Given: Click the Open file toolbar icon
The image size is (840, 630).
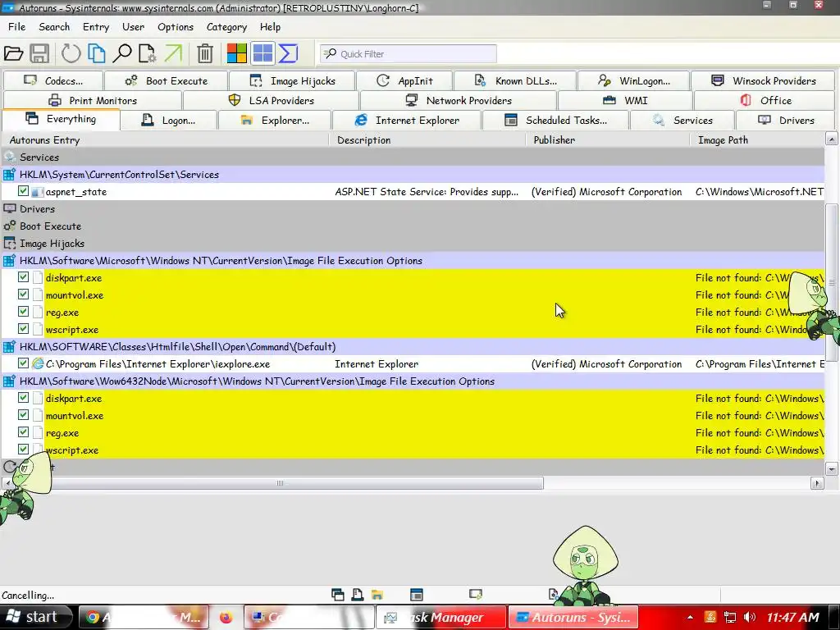Looking at the screenshot, I should click(x=13, y=53).
